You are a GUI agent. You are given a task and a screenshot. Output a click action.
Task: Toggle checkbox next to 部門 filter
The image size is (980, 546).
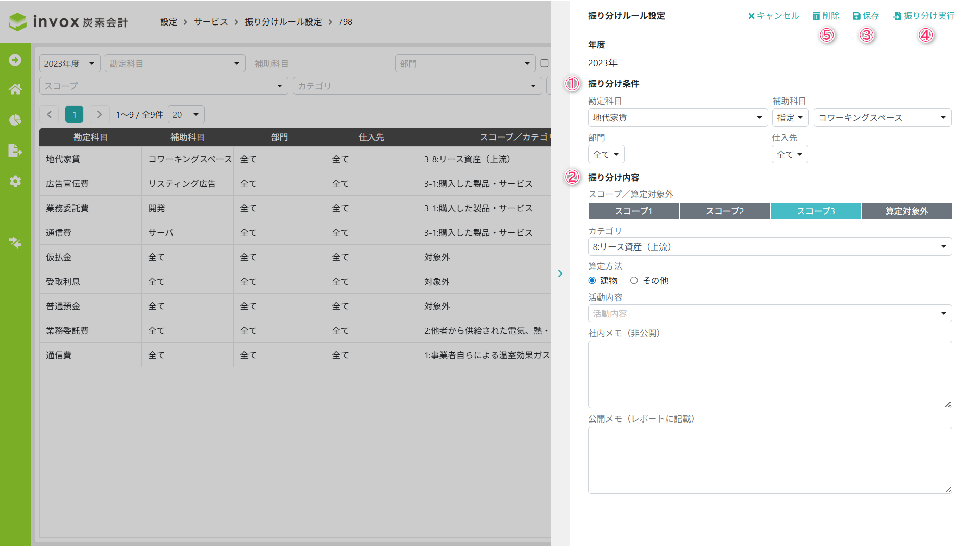544,63
